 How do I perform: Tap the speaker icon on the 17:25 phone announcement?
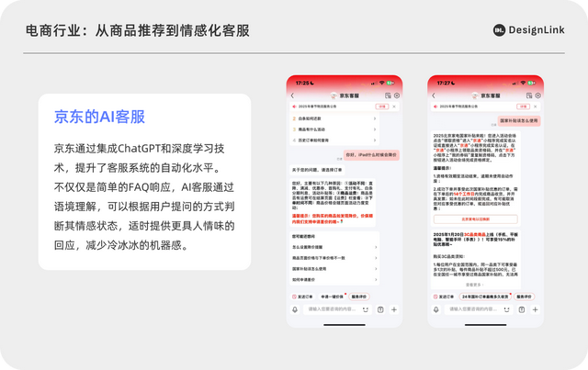[294, 107]
